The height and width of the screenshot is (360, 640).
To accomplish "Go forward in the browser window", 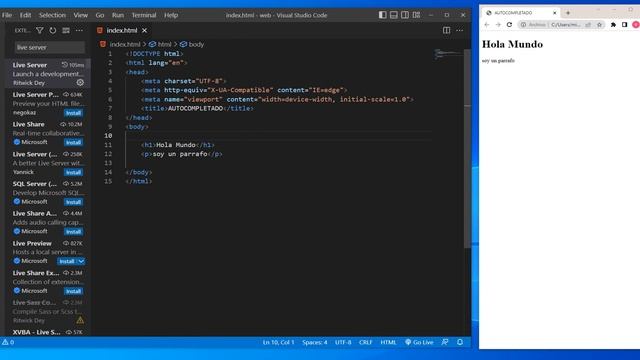I will [x=498, y=24].
